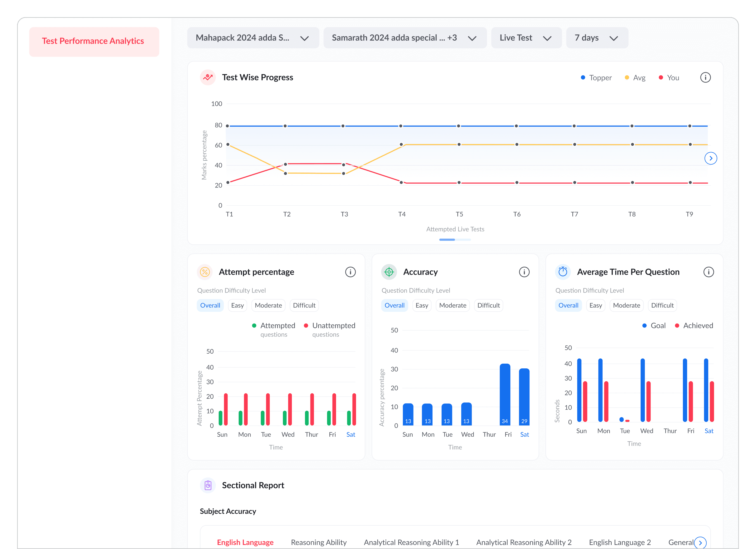Expand the Live Test dropdown
756x549 pixels.
point(526,38)
